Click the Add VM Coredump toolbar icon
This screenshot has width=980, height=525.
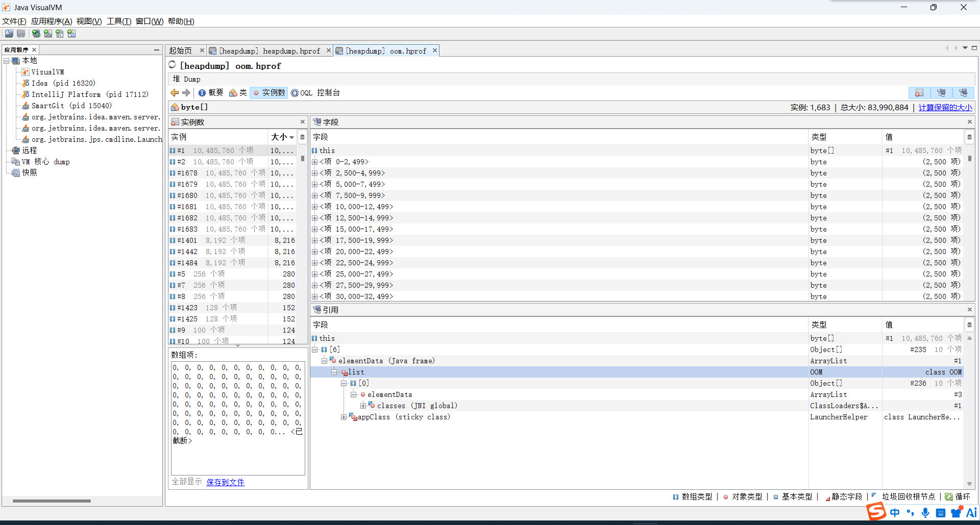[x=60, y=34]
